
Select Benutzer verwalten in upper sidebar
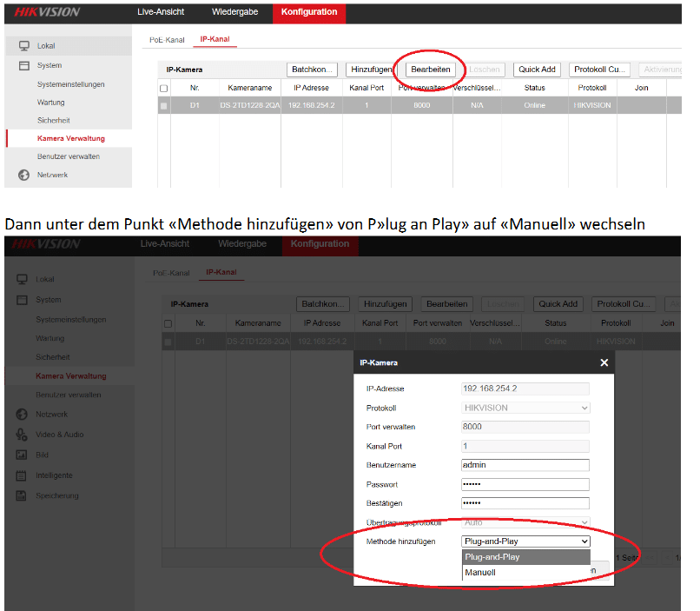pos(69,156)
